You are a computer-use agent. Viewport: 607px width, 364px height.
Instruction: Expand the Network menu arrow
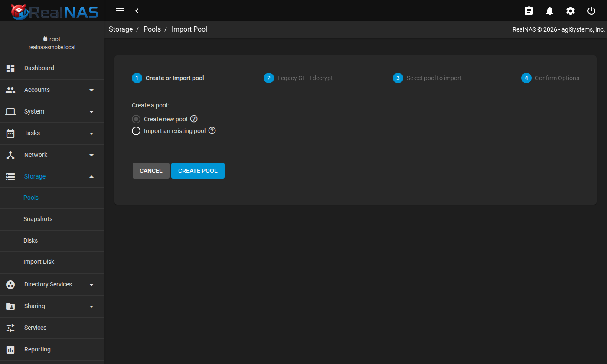point(91,155)
